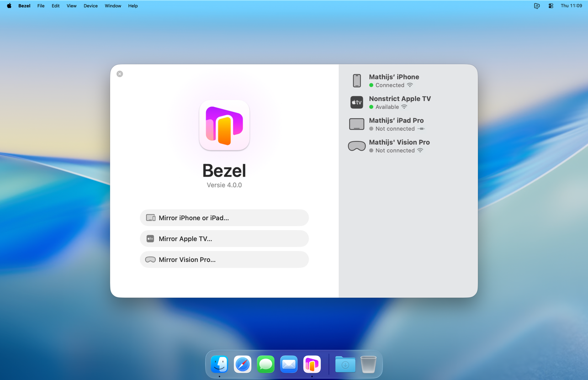Click the Bezel app logo in window

pyautogui.click(x=224, y=125)
